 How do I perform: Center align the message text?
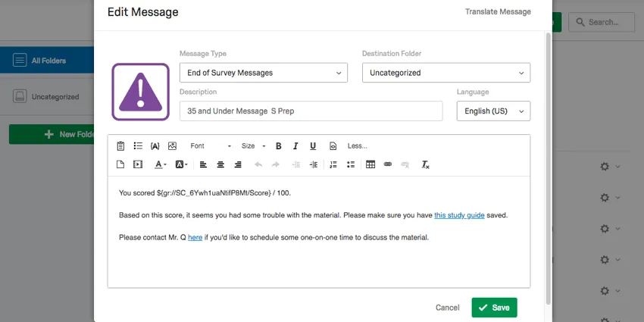click(220, 164)
